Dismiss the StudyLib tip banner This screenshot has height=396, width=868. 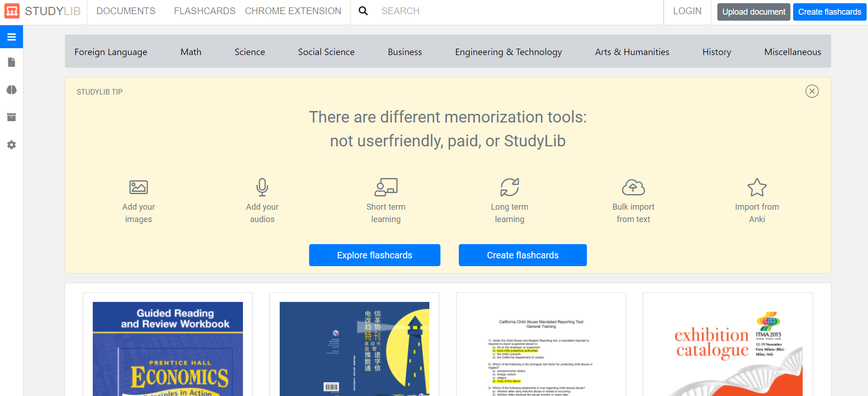(812, 91)
